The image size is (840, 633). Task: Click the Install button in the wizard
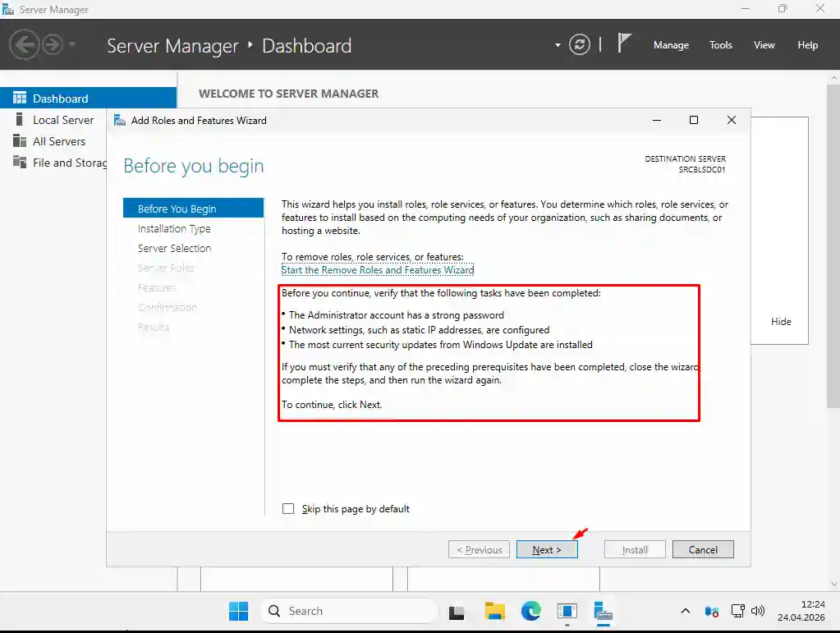[635, 549]
